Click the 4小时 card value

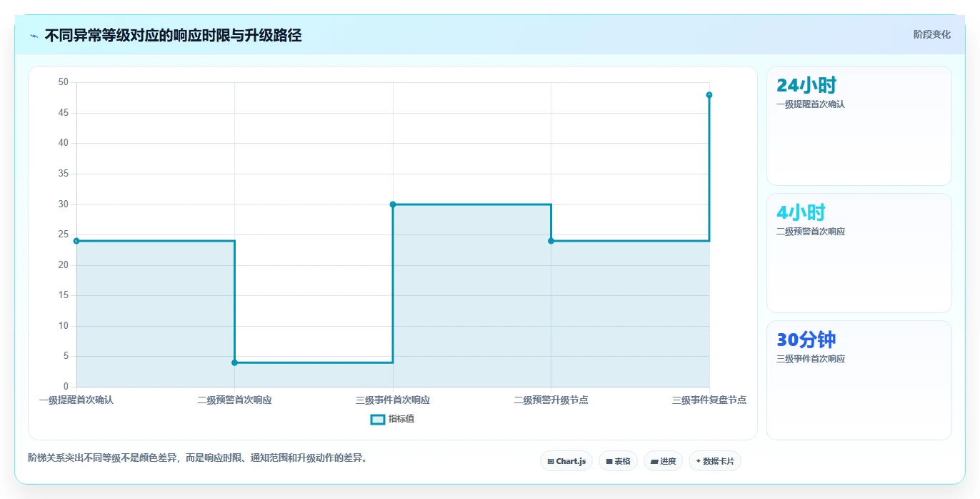pos(801,213)
